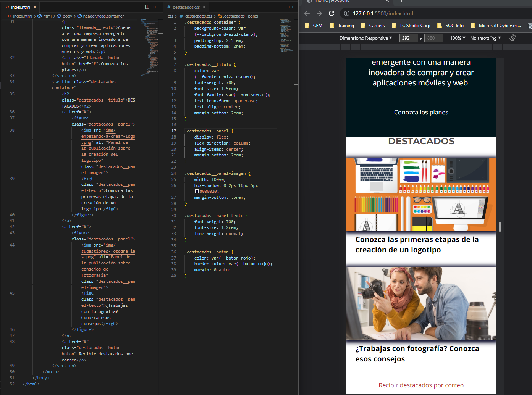532x395 pixels.
Task: Click line number 38 in index.html gutter
Action: (12, 130)
